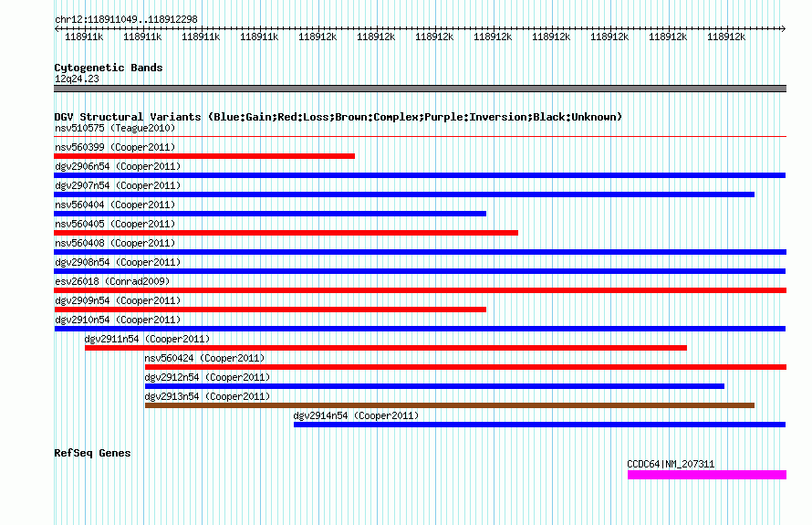Select the dgv2907n54 blue bar
812x525 pixels.
pyautogui.click(x=404, y=194)
